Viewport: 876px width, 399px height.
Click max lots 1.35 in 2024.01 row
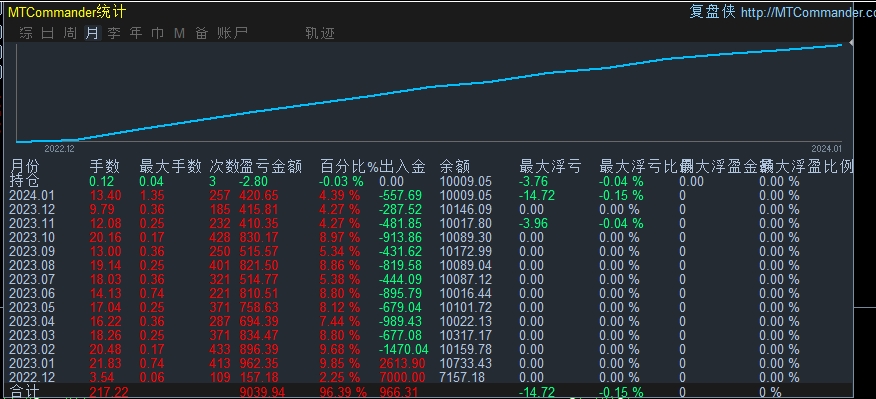tap(152, 196)
